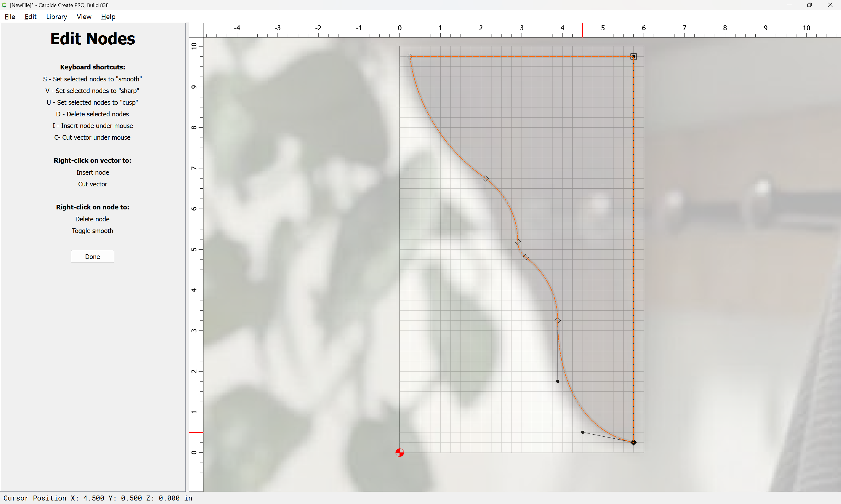Select the diamond node near ruler Y 3.25
The image size is (841, 504).
coord(557,321)
